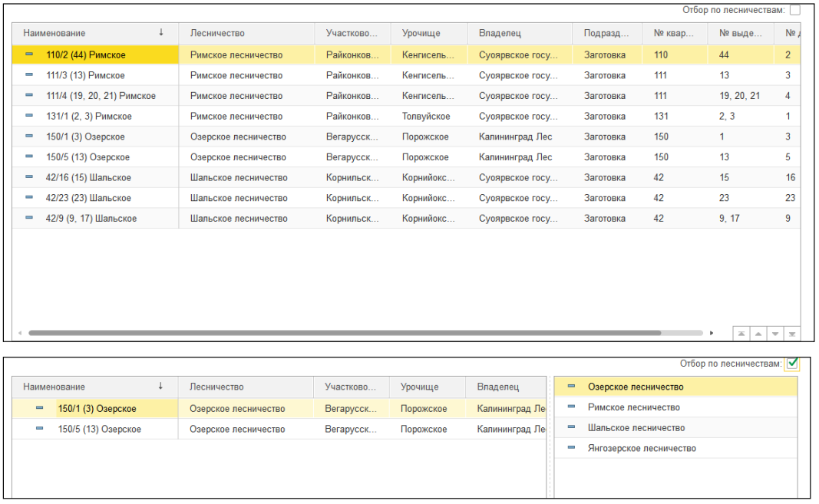The width and height of the screenshot is (819, 504).
Task: Click the Урочище column header in lower table
Action: pyautogui.click(x=419, y=387)
